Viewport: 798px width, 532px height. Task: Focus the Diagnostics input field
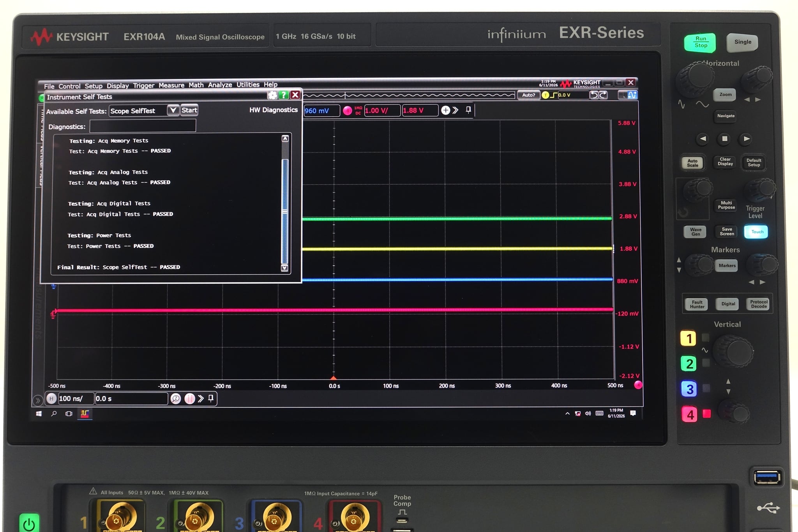tap(143, 126)
